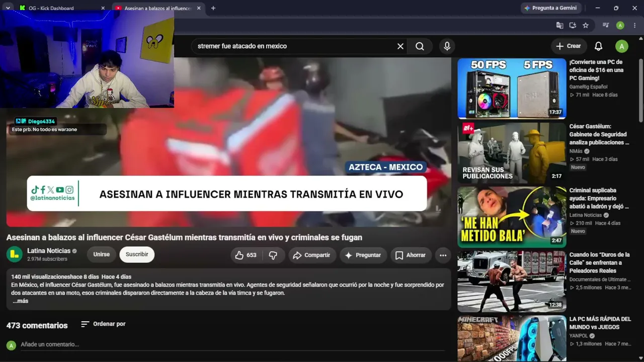The height and width of the screenshot is (362, 644).
Task: Open the 50 FPS vs 5 FPS thumbnail
Action: (512, 88)
